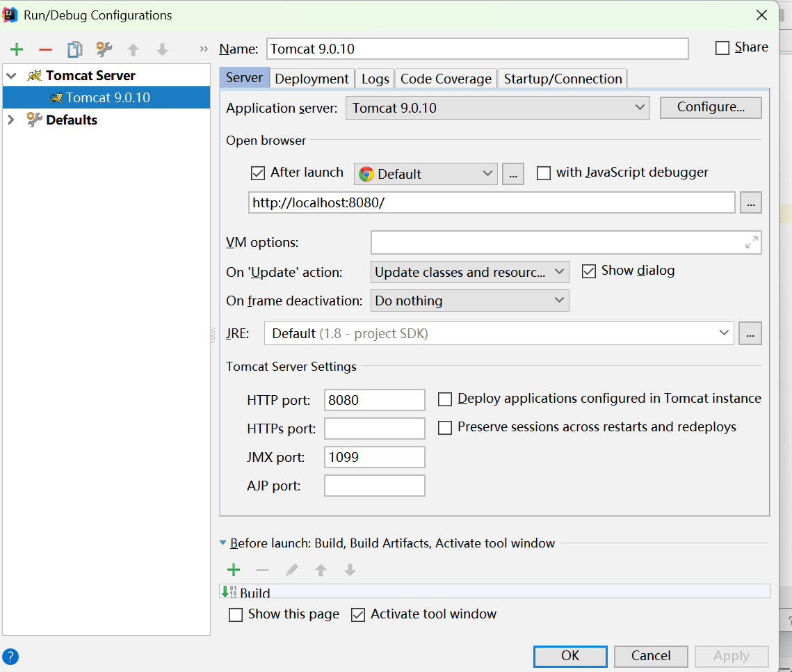Uncheck the Activate tool window checkbox
The width and height of the screenshot is (792, 672).
pyautogui.click(x=358, y=615)
